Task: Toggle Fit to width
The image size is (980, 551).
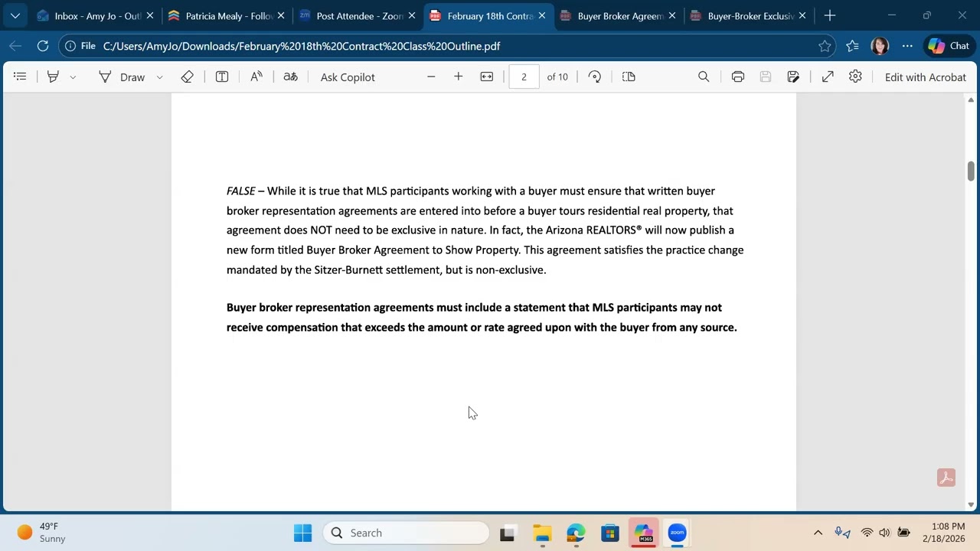Action: [487, 77]
